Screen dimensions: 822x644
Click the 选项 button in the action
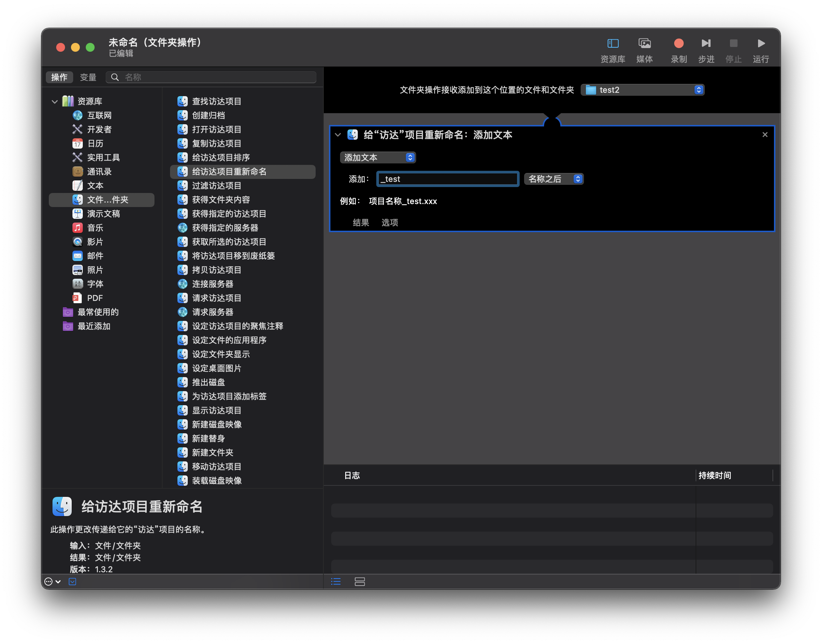(x=389, y=223)
